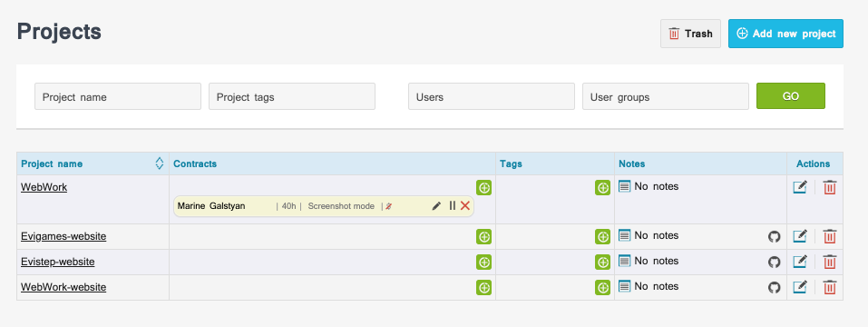868x327 pixels.
Task: Open the Trash
Action: [690, 34]
